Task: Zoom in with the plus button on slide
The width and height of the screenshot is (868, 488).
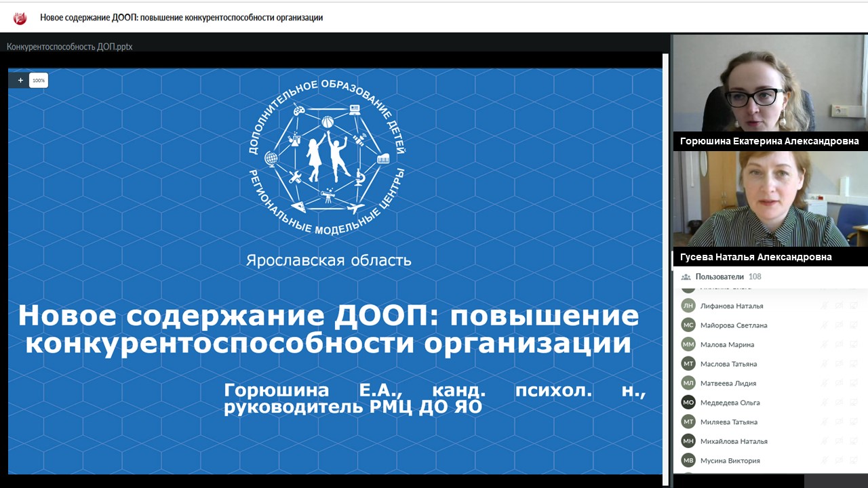Action: [x=20, y=80]
